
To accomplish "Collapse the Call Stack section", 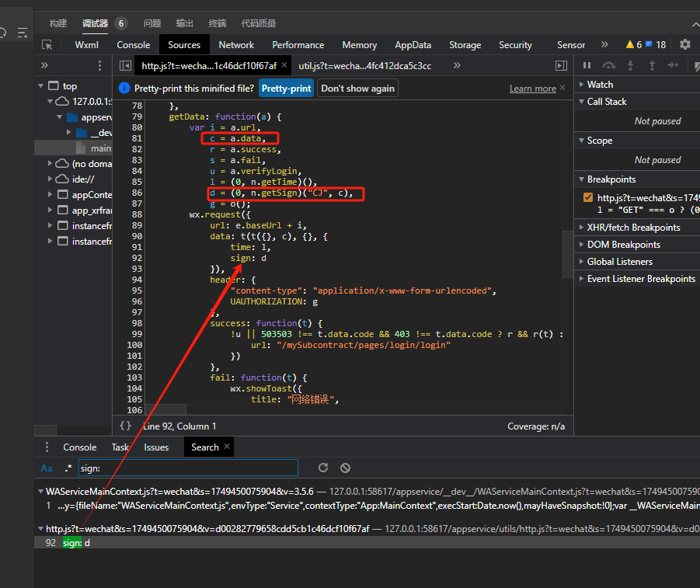I will coord(581,101).
